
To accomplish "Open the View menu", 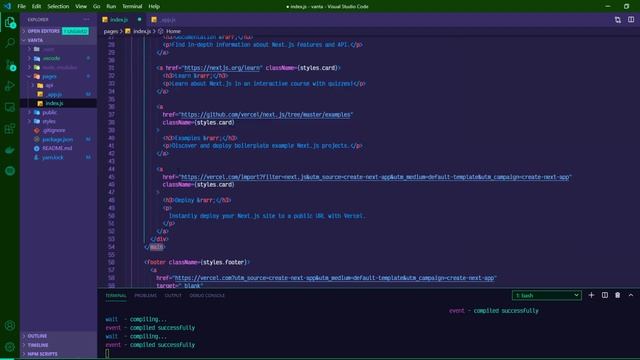I will (x=81, y=6).
